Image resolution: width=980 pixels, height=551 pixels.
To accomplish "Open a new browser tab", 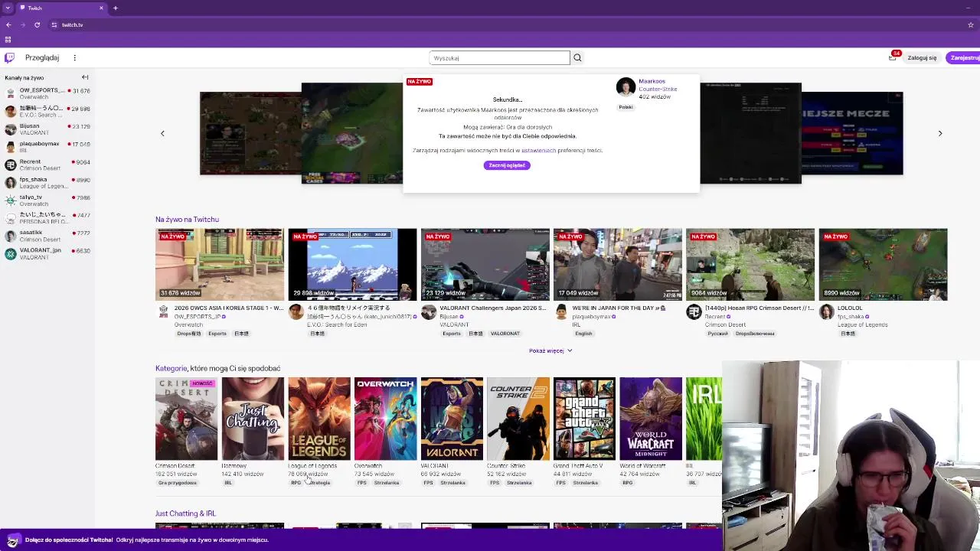I will click(x=115, y=8).
